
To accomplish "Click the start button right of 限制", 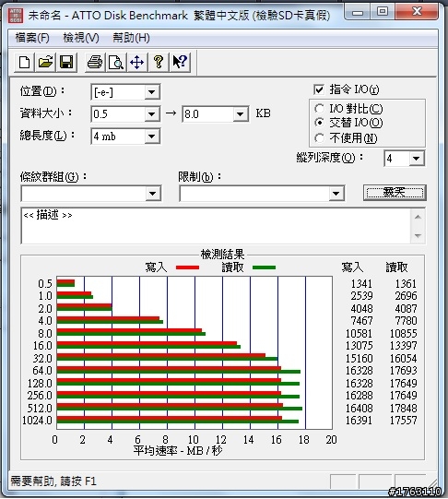I will point(395,193).
